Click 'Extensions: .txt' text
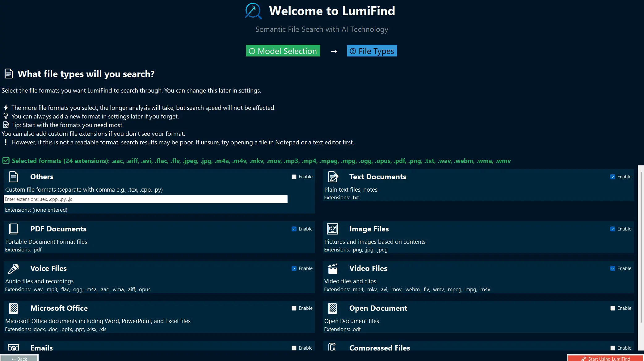This screenshot has height=361, width=644. (x=341, y=197)
